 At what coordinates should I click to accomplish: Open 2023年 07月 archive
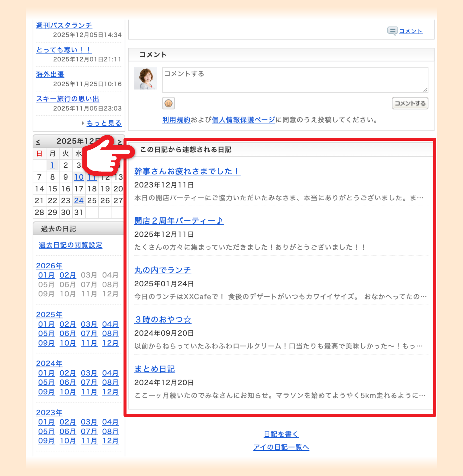tap(89, 431)
